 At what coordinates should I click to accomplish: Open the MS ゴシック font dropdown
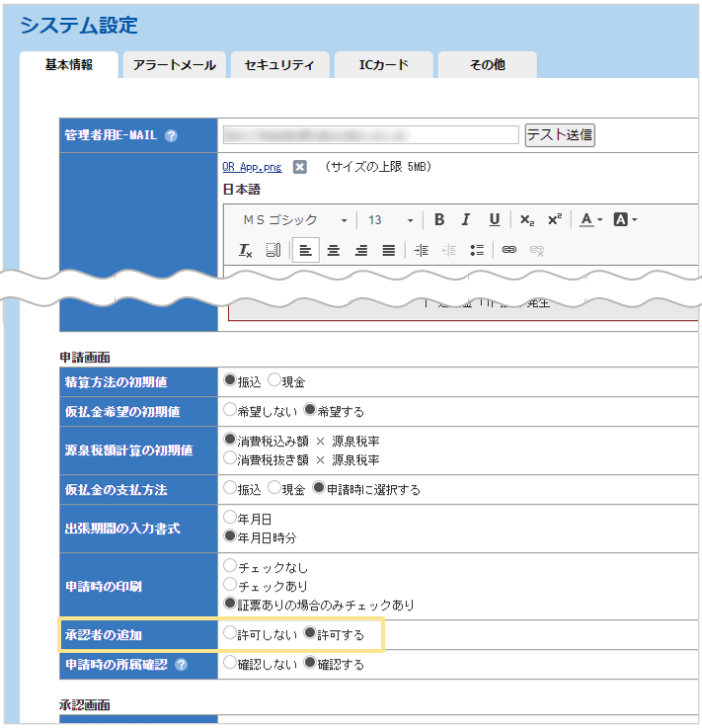(295, 219)
